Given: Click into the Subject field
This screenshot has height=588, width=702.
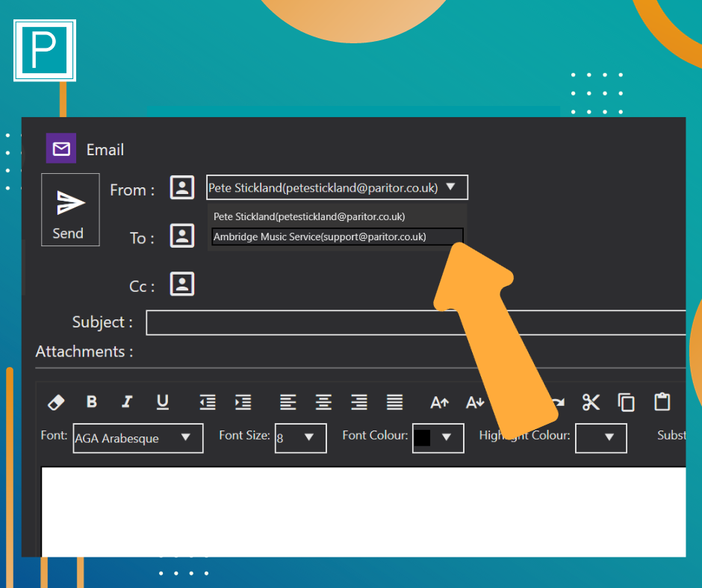Looking at the screenshot, I should (416, 322).
